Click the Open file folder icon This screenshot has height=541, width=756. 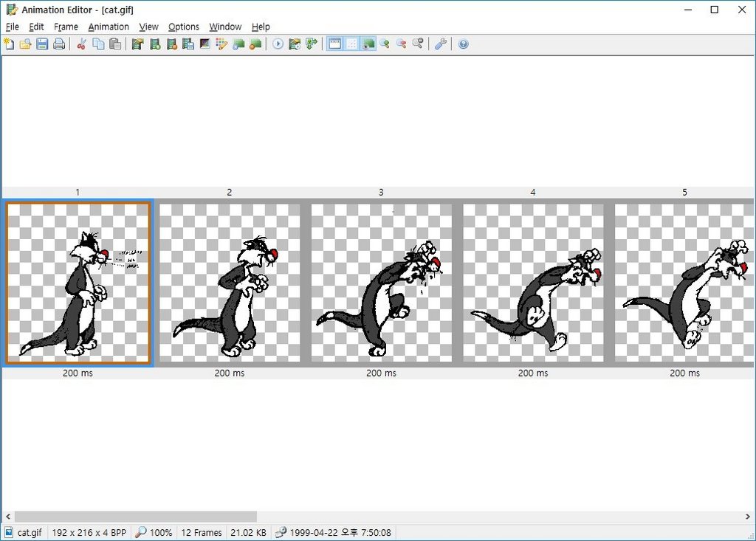25,44
